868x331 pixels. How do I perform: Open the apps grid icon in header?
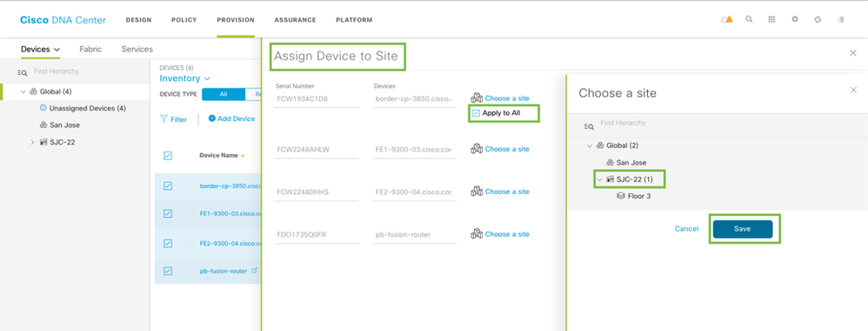[771, 19]
